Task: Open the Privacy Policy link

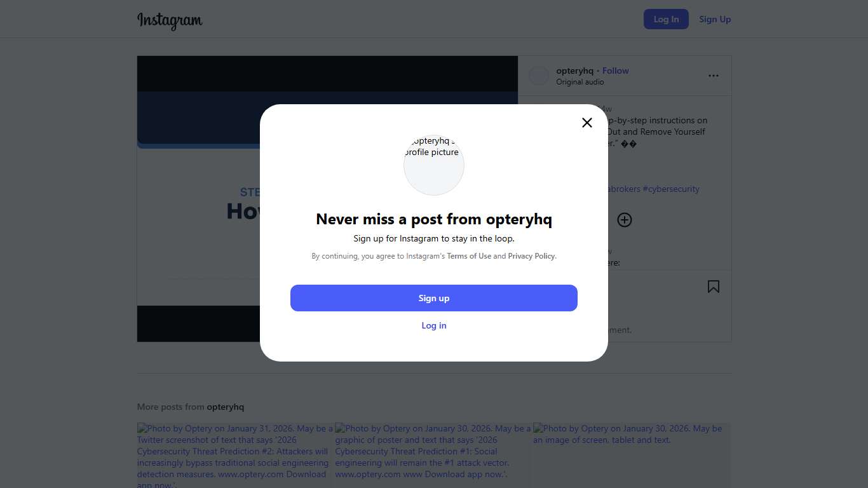Action: [x=532, y=256]
